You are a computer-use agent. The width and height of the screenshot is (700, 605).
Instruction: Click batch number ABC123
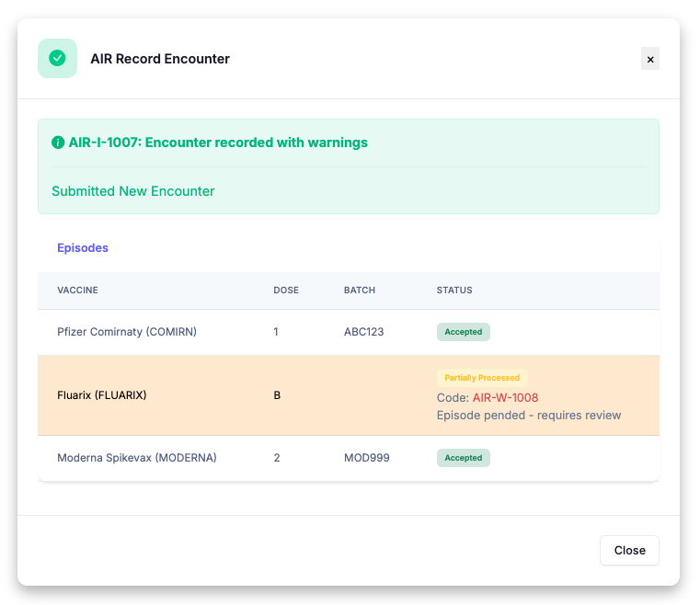(x=364, y=332)
